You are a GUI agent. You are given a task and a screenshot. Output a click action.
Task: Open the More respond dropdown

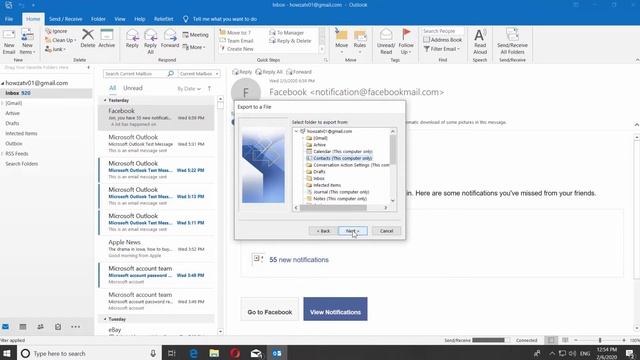[193, 47]
